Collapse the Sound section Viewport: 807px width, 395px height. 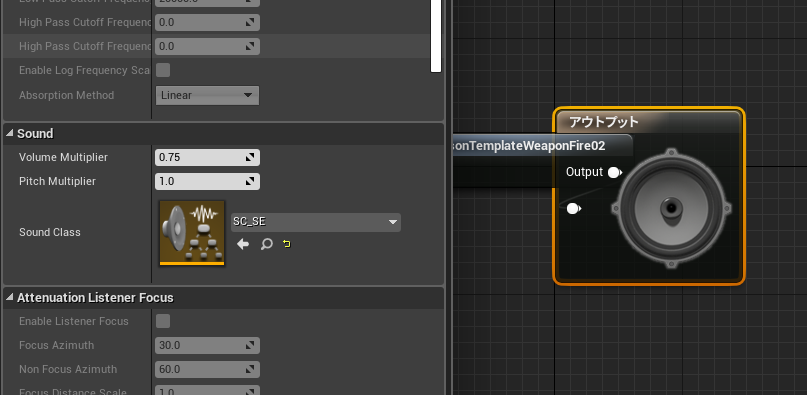coord(10,133)
